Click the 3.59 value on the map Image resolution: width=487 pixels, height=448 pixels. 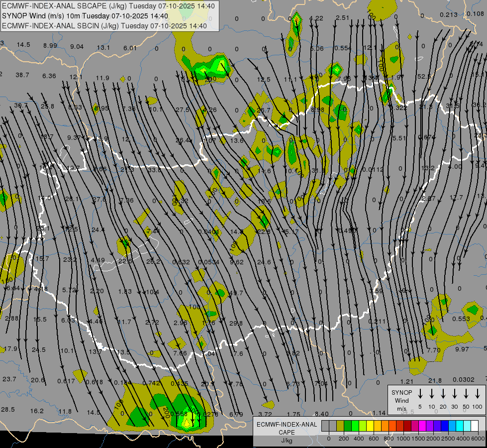point(376,291)
